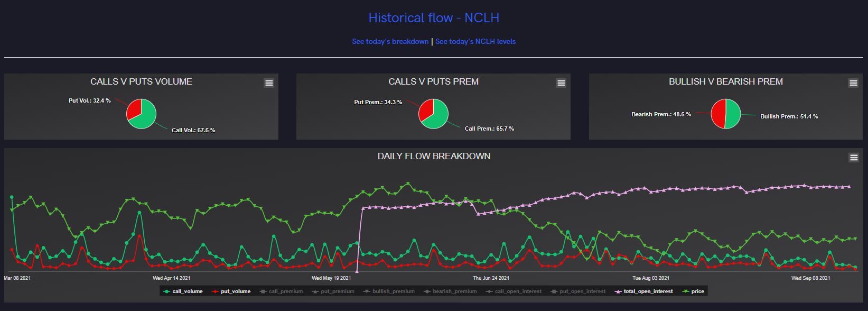Open the Bullish v Bearish Prem chart menu
This screenshot has width=868, height=311.
[853, 83]
